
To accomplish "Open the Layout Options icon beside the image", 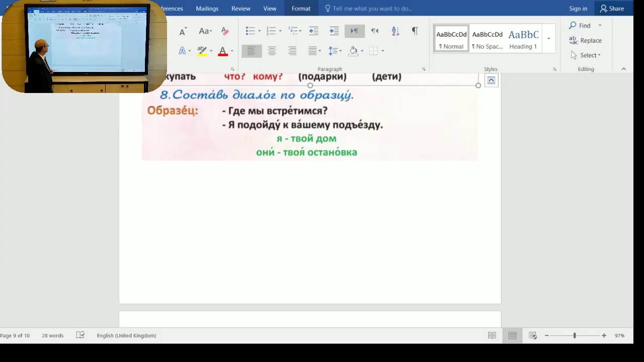I will pyautogui.click(x=492, y=81).
